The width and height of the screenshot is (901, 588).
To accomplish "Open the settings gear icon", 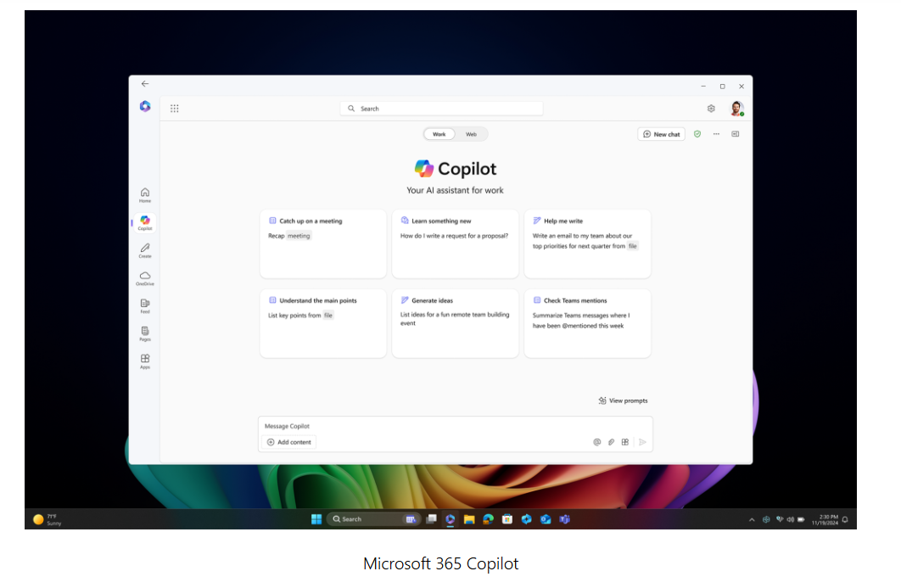I will coord(711,109).
